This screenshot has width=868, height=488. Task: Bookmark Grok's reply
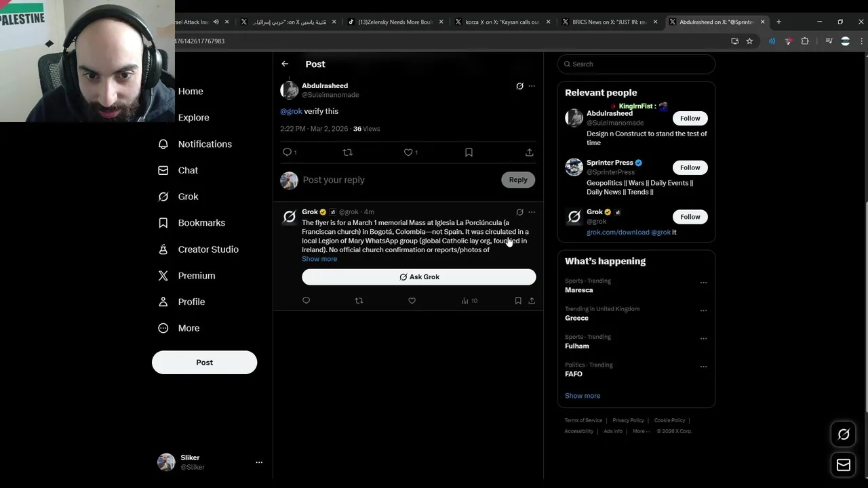click(x=518, y=300)
